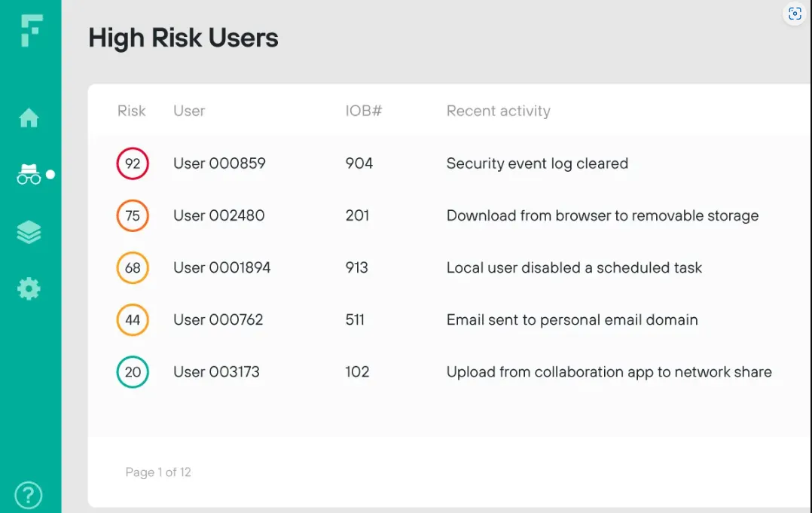This screenshot has height=513, width=812.
Task: Click the Forcepoint logo in sidebar
Action: 31,32
